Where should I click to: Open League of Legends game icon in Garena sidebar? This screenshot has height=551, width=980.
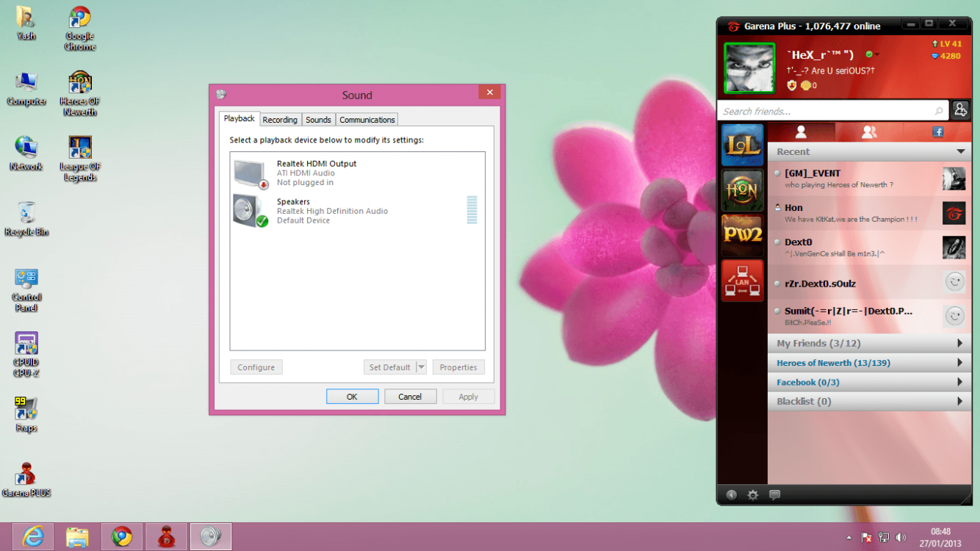(742, 145)
